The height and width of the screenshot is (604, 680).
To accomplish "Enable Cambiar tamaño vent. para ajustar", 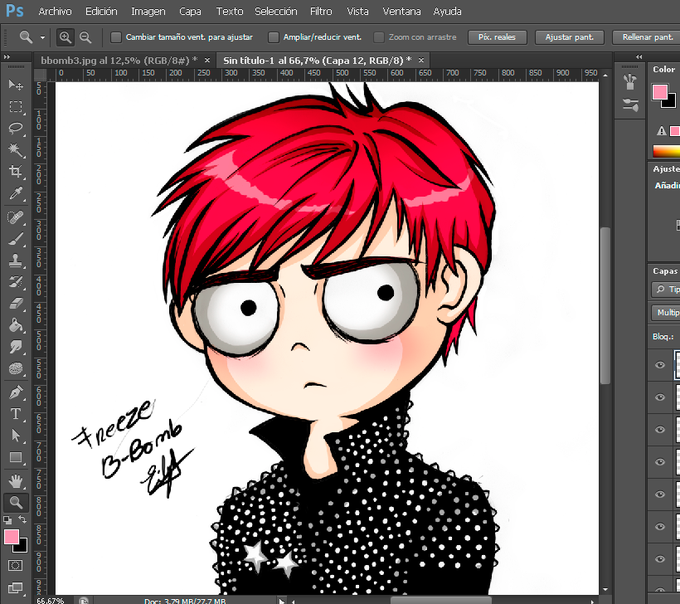I will click(116, 37).
